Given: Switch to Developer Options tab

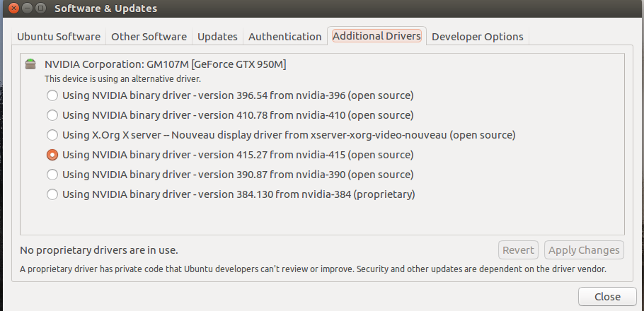Looking at the screenshot, I should [x=477, y=37].
